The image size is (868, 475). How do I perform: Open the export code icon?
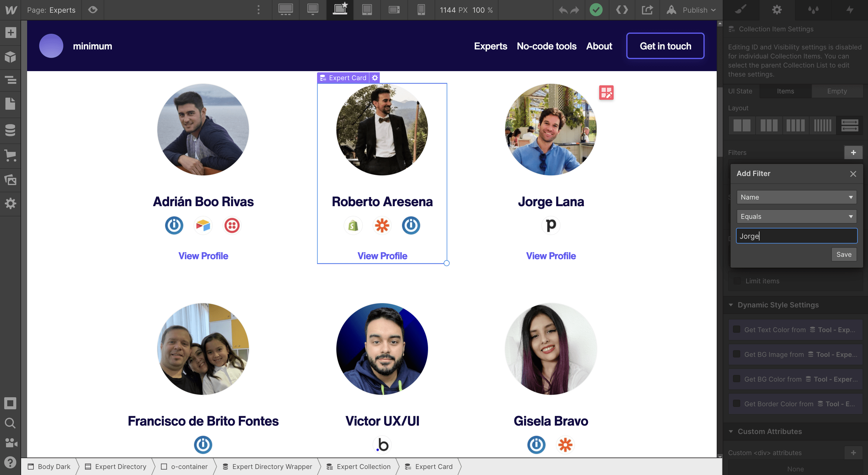pyautogui.click(x=622, y=10)
